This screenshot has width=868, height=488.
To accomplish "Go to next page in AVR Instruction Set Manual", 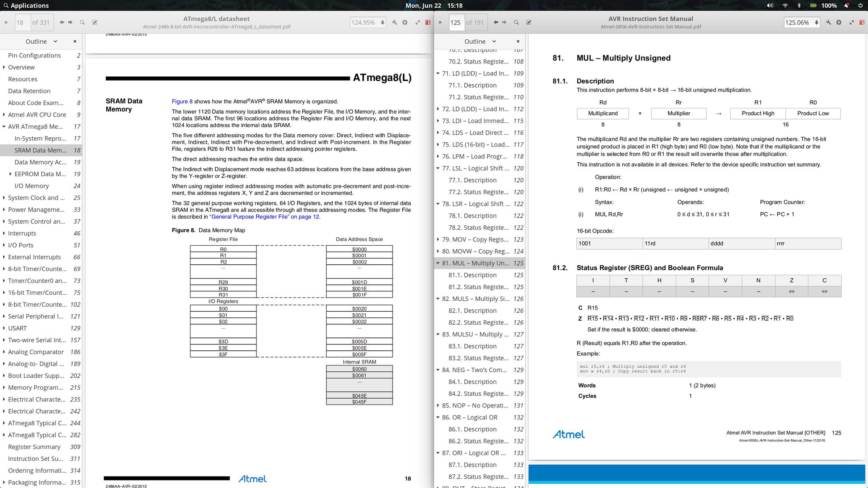I will (x=504, y=22).
